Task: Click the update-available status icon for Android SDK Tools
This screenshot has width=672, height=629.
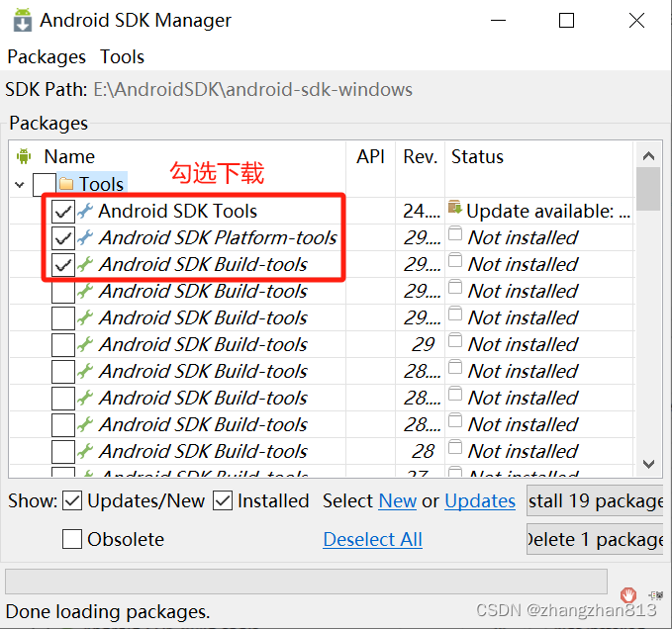Action: 455,207
